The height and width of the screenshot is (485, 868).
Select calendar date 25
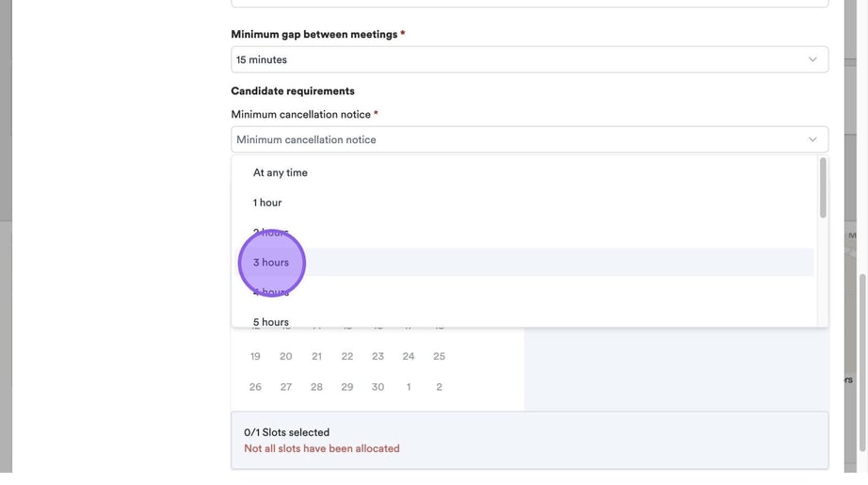coord(439,356)
